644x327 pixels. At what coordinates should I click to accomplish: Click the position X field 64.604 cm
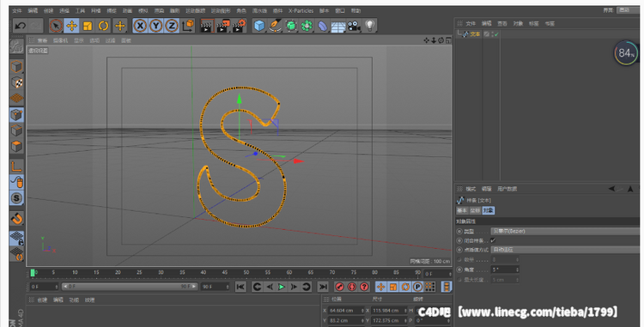[346, 311]
